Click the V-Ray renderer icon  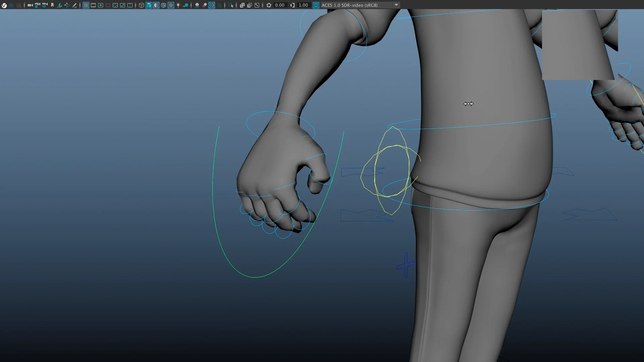point(4,5)
